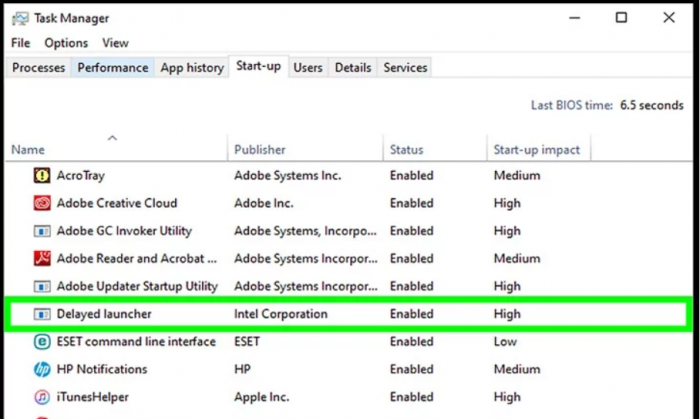This screenshot has height=419, width=700.
Task: Click the AcroTray app icon
Action: point(42,175)
